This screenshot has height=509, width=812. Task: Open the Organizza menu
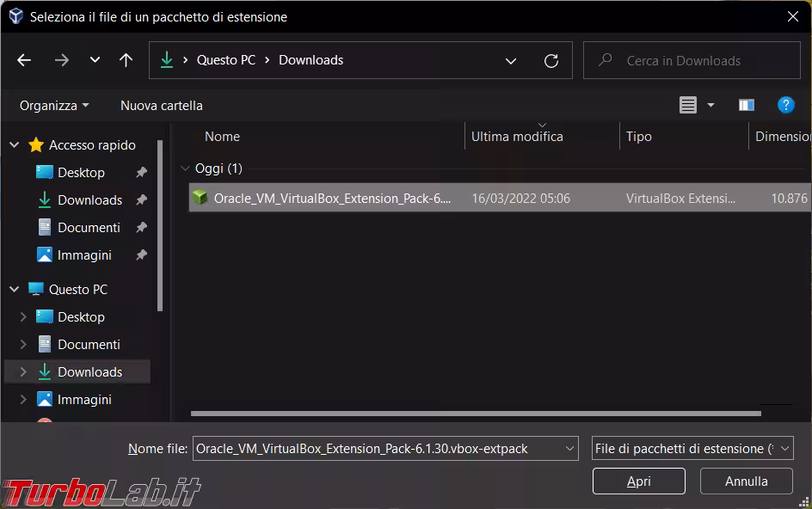54,106
